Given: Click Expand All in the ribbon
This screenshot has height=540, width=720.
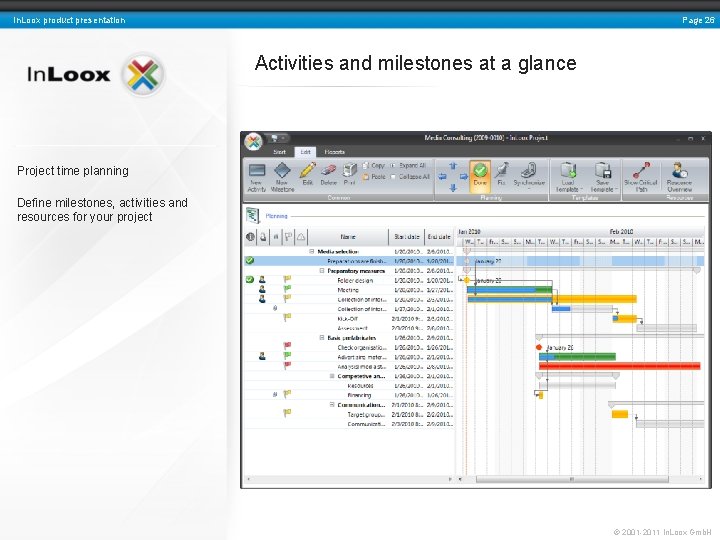Looking at the screenshot, I should [x=408, y=165].
